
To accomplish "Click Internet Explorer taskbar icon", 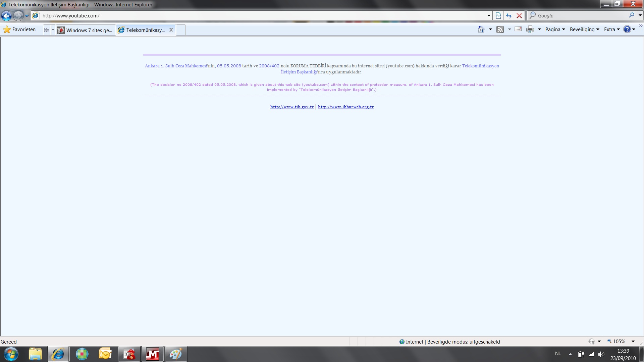I will [x=58, y=354].
